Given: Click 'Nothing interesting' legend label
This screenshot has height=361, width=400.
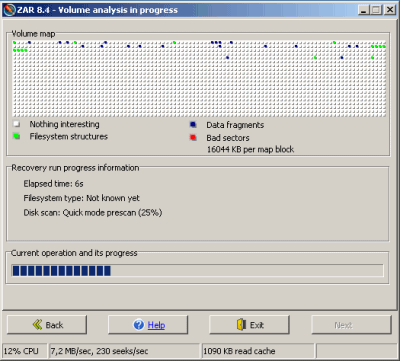Looking at the screenshot, I should [64, 124].
